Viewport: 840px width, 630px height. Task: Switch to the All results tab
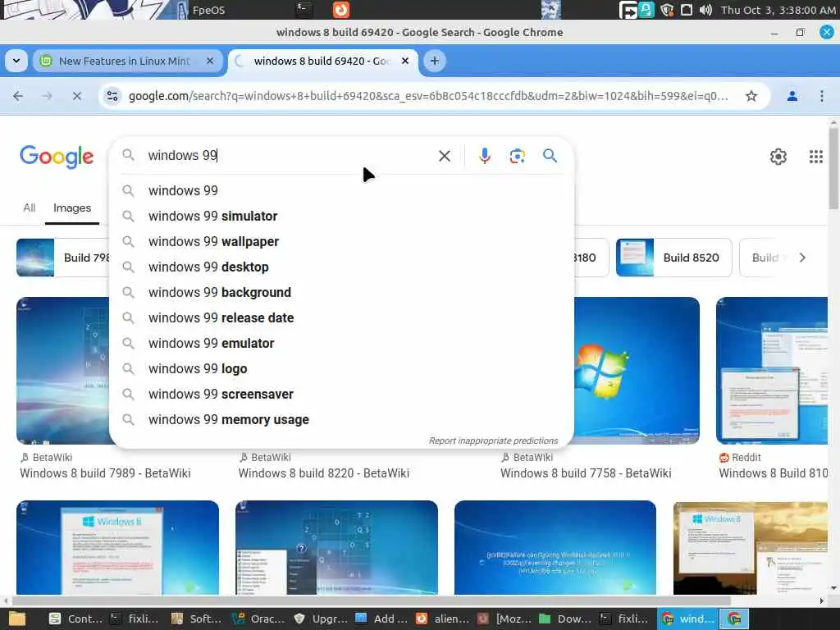coord(30,208)
